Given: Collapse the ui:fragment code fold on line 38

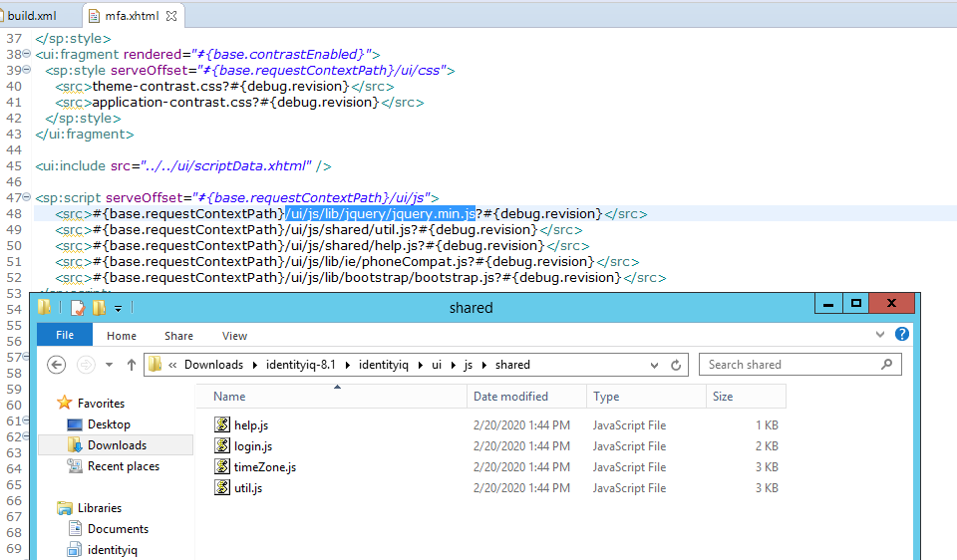Looking at the screenshot, I should click(x=28, y=54).
